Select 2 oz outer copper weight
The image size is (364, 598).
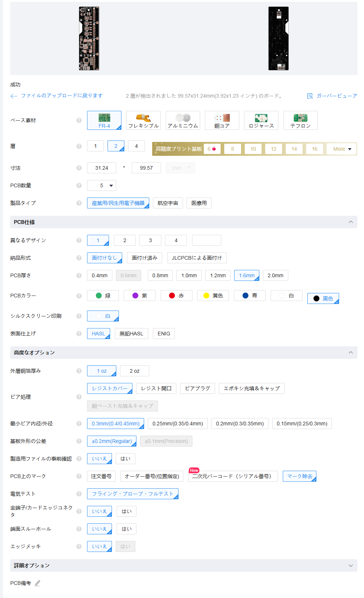[x=135, y=371]
